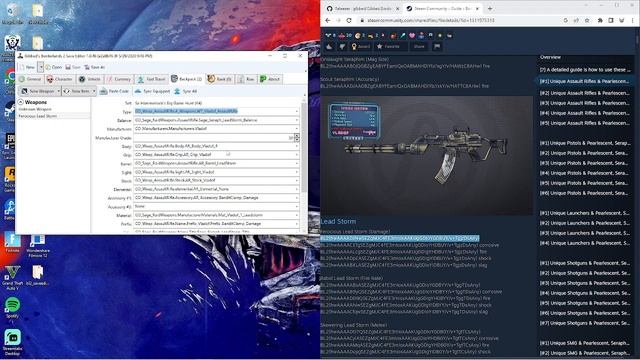640x360 pixels.
Task: Bookmark this page with the star icon
Action: (x=587, y=20)
